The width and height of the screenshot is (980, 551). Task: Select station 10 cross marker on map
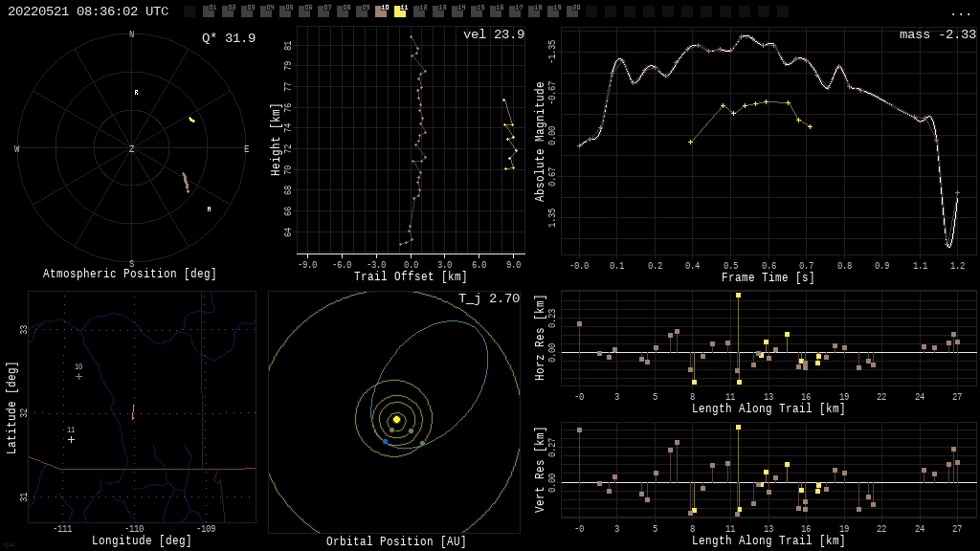[x=78, y=376]
